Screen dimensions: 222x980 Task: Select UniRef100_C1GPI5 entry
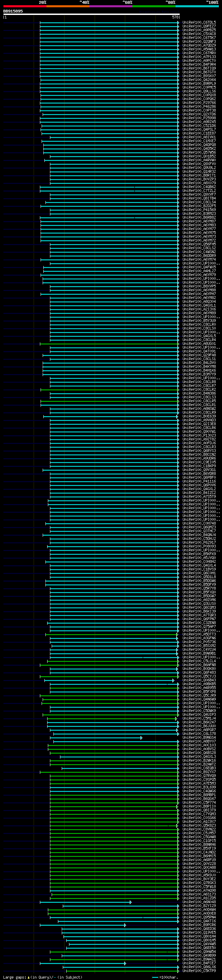(199, 841)
